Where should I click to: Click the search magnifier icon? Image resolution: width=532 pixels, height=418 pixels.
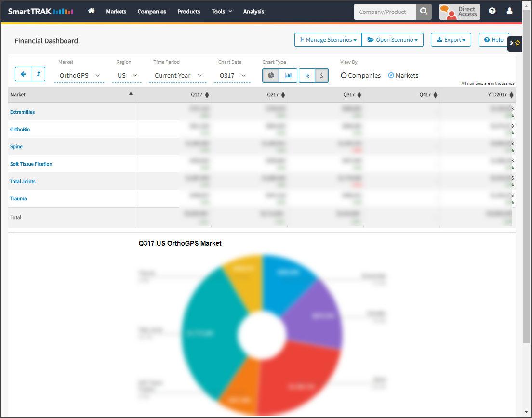[x=424, y=12]
